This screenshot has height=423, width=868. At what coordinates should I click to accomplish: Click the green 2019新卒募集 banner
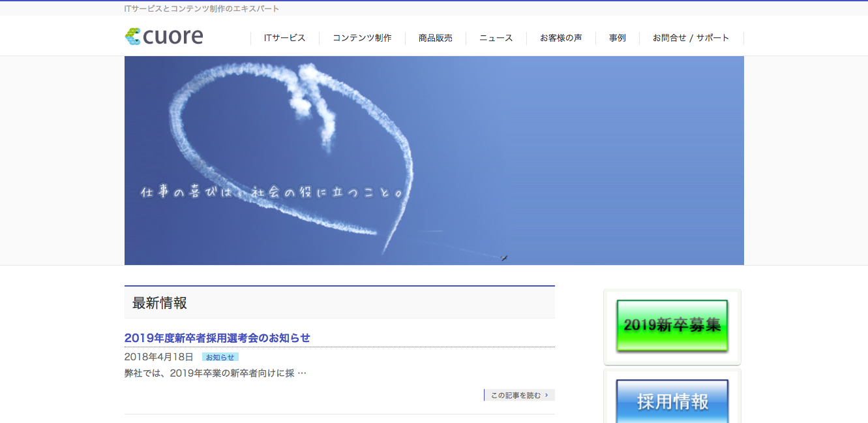672,326
